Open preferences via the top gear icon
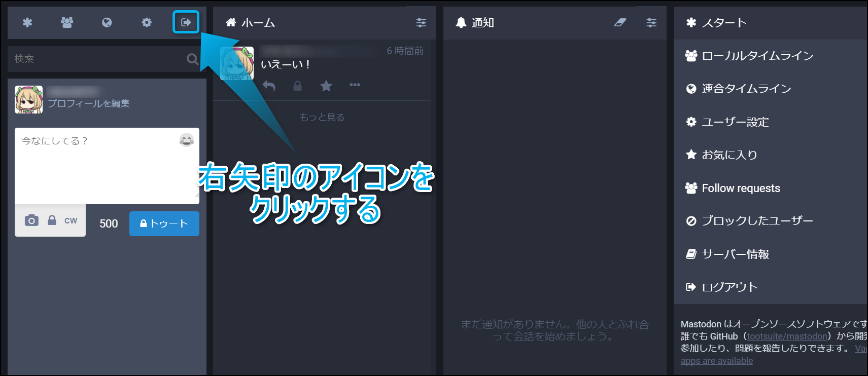Viewport: 868px width, 376px height. tap(147, 22)
